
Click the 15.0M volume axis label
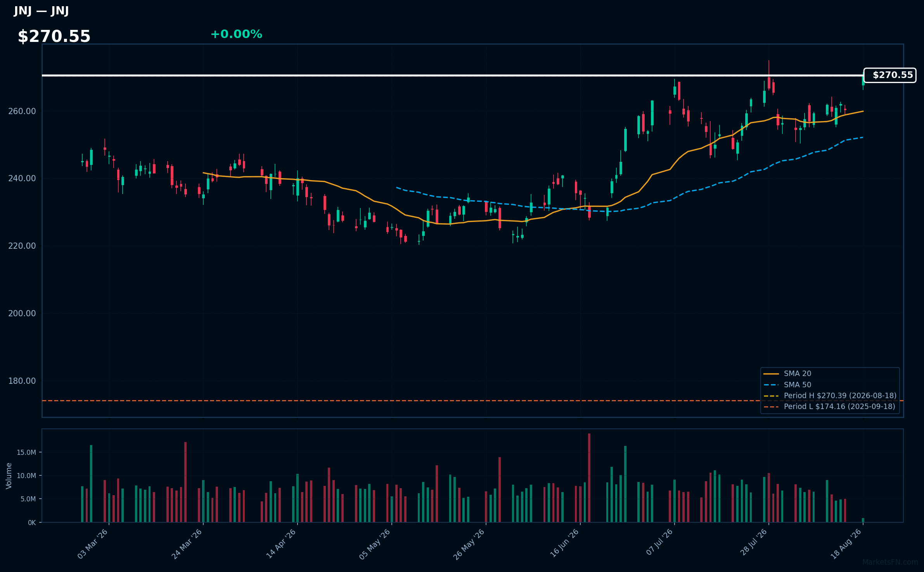click(26, 452)
